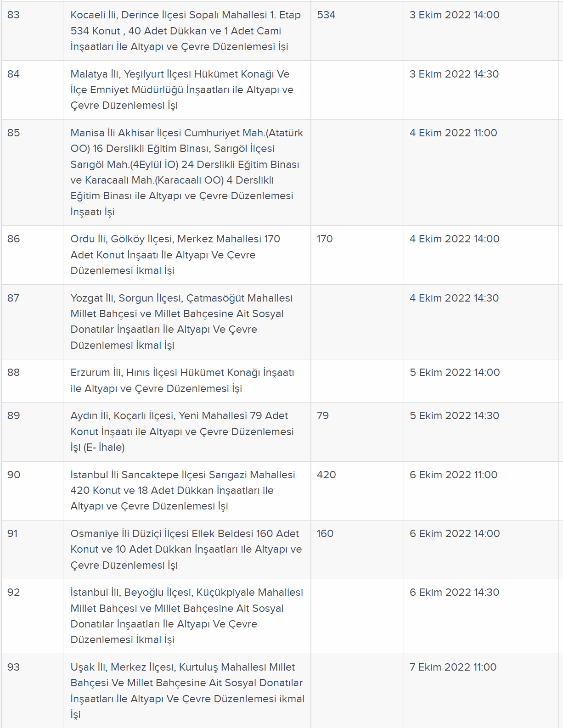Viewport: 563px width, 728px height.
Task: Open the Malatya Yeşilyurt Hükümet Konağı tender
Action: pyautogui.click(x=182, y=90)
